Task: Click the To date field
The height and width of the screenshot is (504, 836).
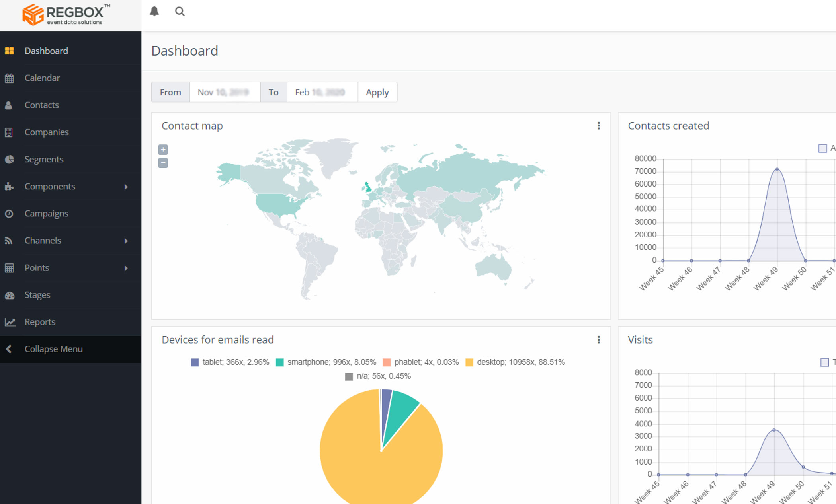Action: (x=322, y=92)
